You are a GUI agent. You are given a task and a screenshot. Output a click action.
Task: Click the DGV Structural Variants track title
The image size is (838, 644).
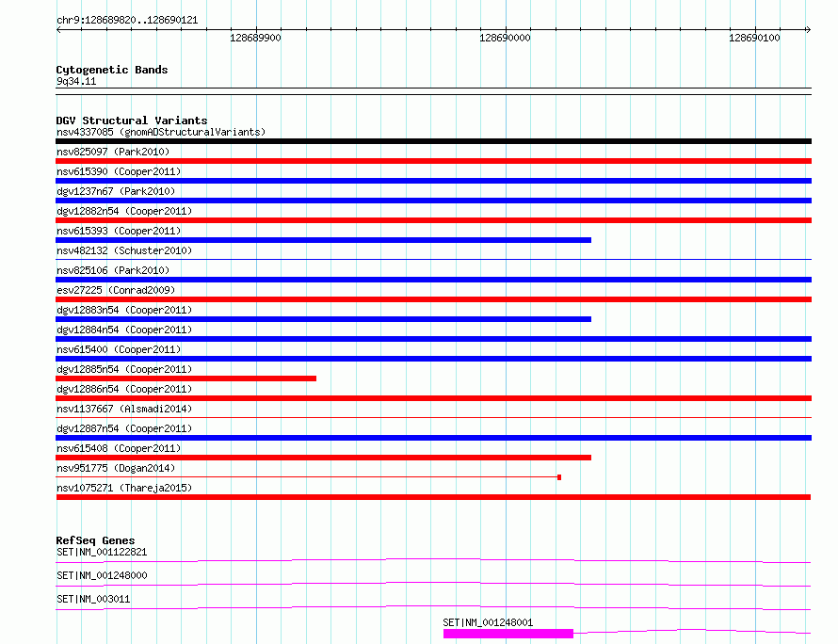132,121
